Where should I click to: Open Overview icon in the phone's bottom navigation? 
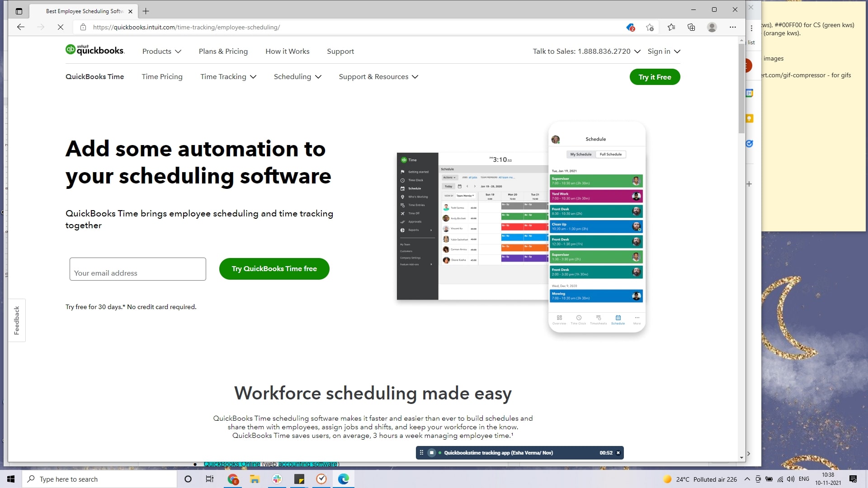coord(559,318)
